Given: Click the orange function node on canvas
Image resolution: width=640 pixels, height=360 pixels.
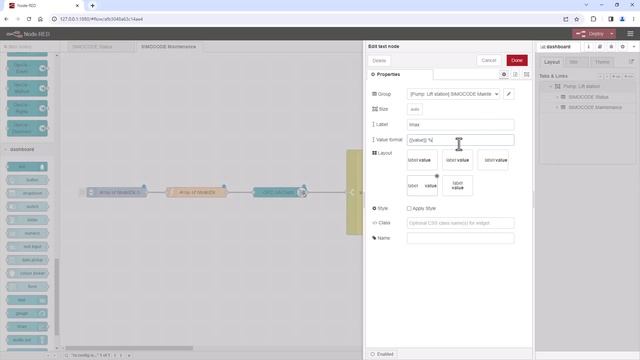Looking at the screenshot, I should point(197,192).
